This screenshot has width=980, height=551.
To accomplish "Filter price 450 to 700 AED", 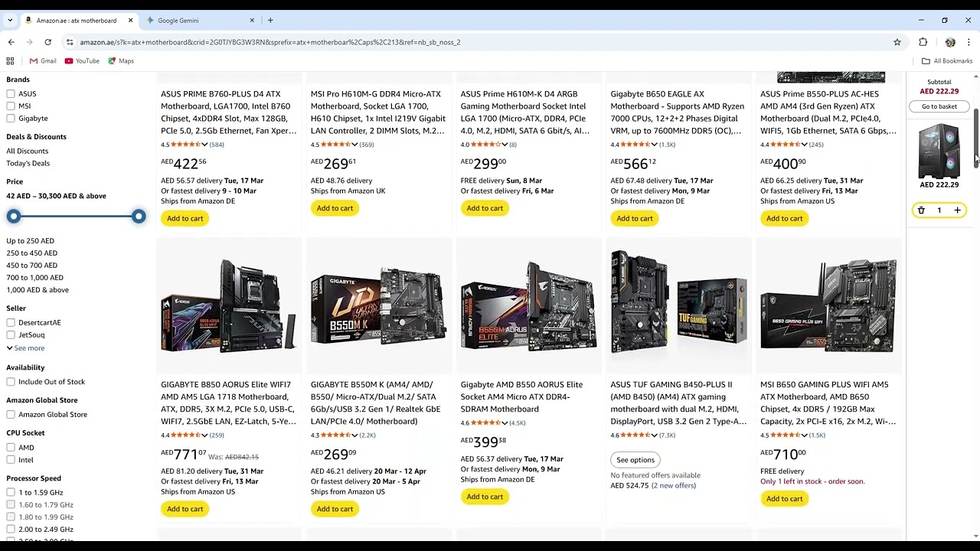I will coord(32,266).
